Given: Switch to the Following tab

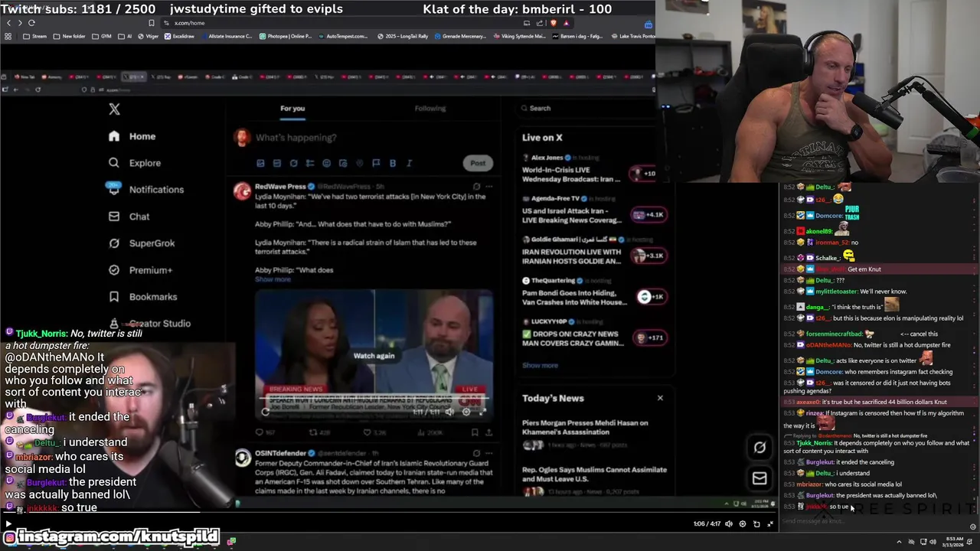Looking at the screenshot, I should coord(430,109).
